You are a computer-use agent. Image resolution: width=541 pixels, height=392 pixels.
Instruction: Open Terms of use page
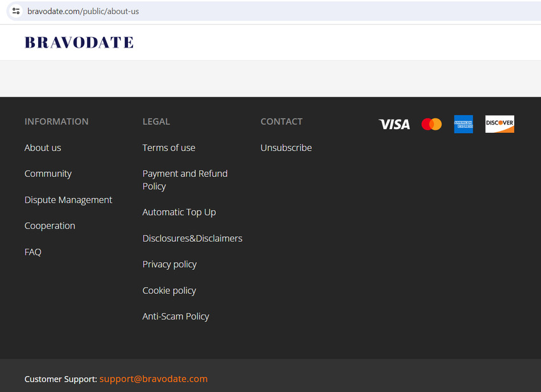point(169,148)
